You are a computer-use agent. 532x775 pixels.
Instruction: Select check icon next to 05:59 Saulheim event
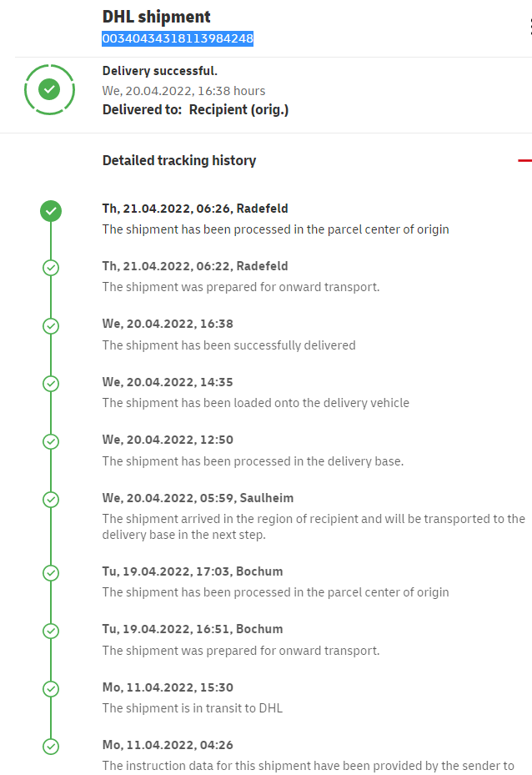pyautogui.click(x=51, y=500)
